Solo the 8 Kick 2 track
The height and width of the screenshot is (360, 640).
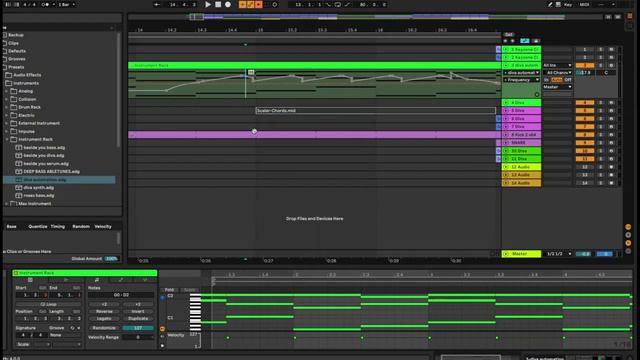coord(600,135)
